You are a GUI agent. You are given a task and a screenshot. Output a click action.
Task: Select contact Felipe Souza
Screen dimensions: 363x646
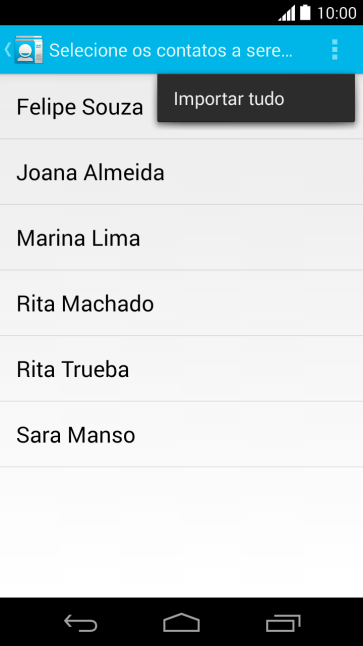[80, 107]
